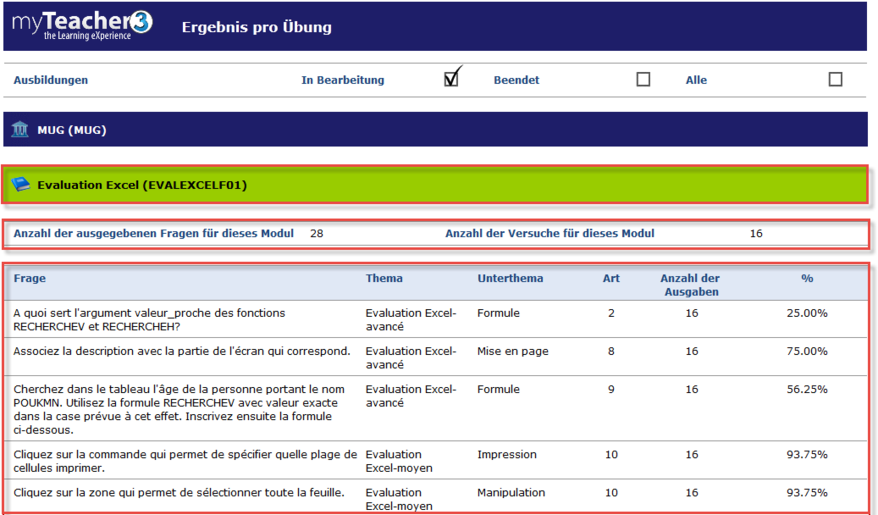Sort by the percentage column header
This screenshot has width=878, height=515.
tap(806, 279)
